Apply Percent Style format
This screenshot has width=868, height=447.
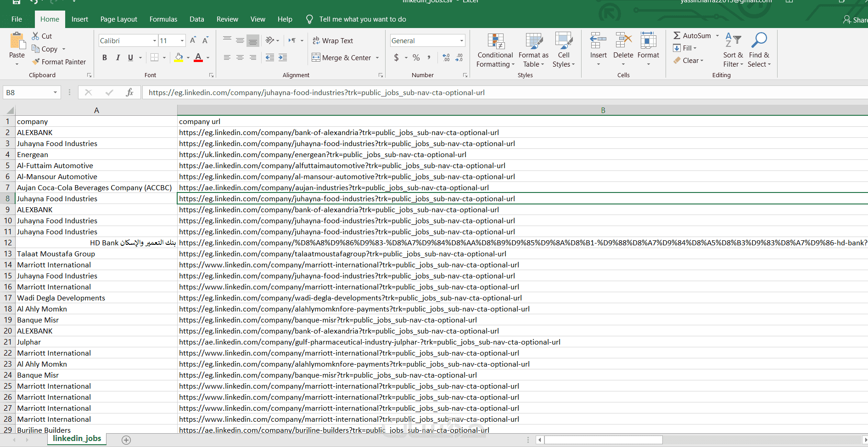(416, 57)
